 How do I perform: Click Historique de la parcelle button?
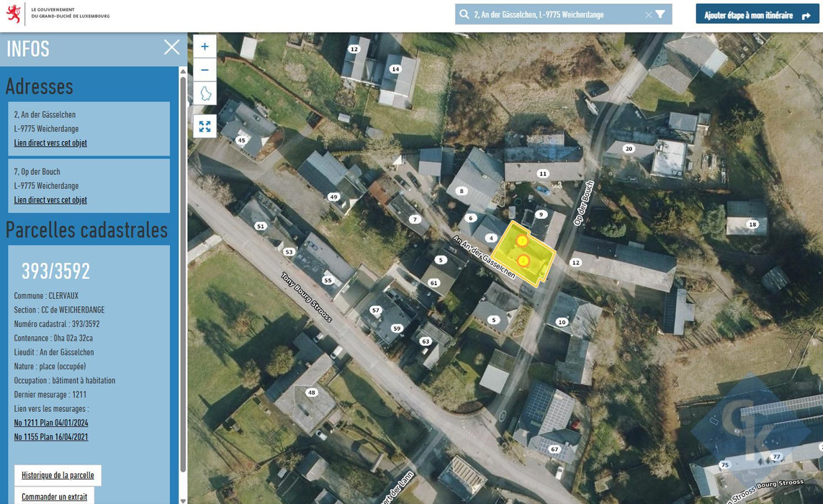click(58, 475)
